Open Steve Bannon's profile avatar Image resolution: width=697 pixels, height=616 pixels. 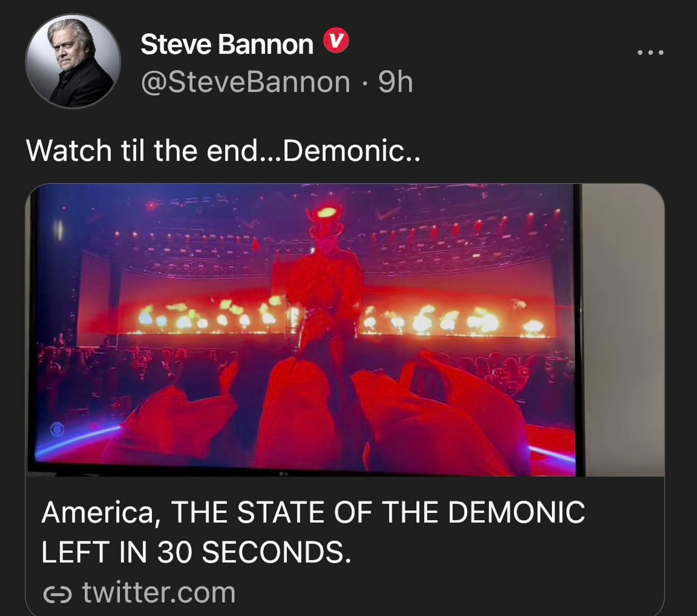tap(73, 61)
